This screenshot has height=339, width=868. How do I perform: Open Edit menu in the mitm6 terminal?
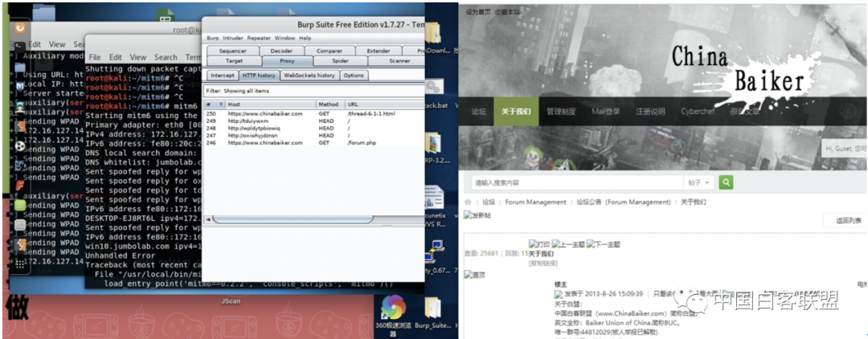click(115, 57)
